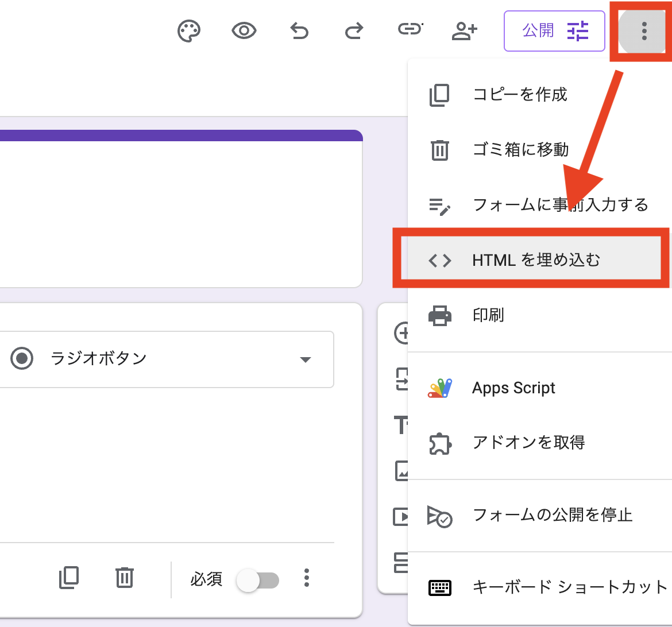The height and width of the screenshot is (627, 672).
Task: Click the undo arrow icon
Action: coord(299,30)
